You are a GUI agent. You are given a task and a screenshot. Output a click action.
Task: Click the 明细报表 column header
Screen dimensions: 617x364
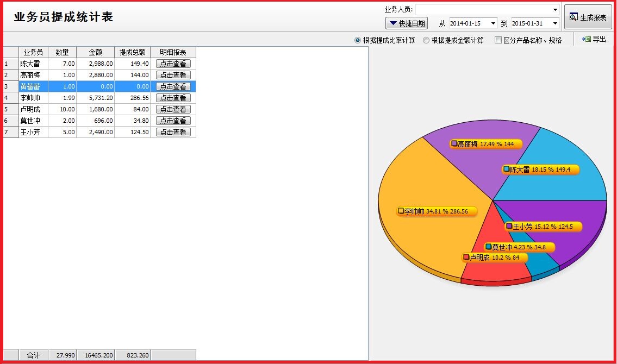pos(173,52)
